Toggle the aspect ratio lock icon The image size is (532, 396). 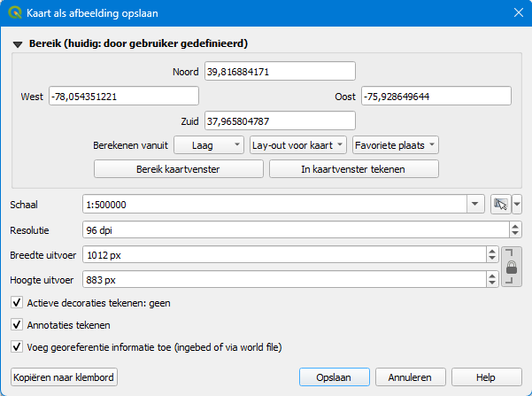510,268
